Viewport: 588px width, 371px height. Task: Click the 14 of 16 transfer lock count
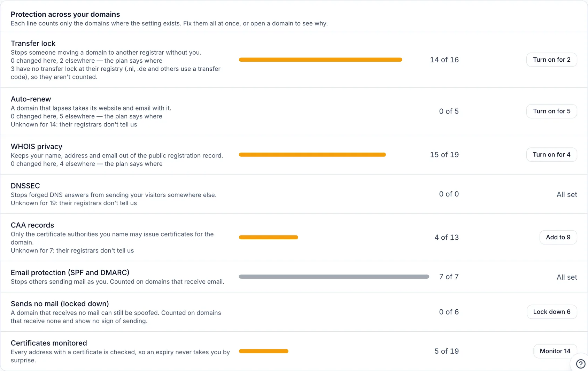point(444,60)
